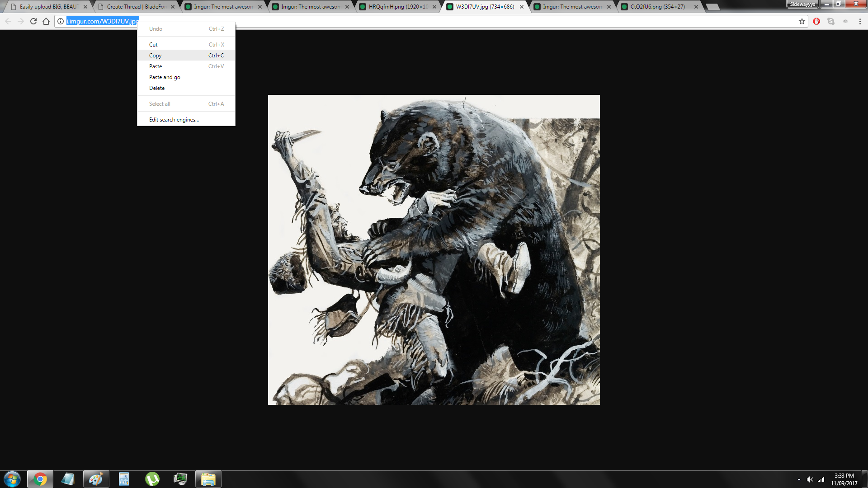
Task: Open the Calculator taskbar icon
Action: (124, 479)
